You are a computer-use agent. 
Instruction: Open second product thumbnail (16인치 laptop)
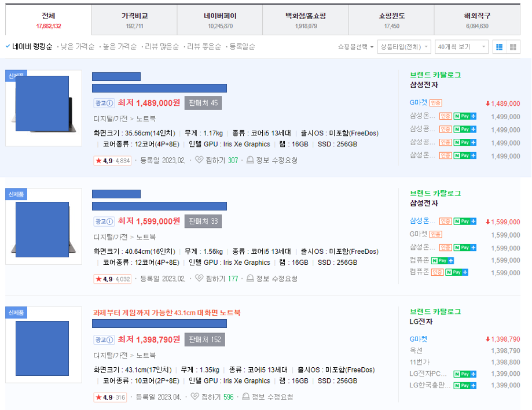(x=43, y=226)
